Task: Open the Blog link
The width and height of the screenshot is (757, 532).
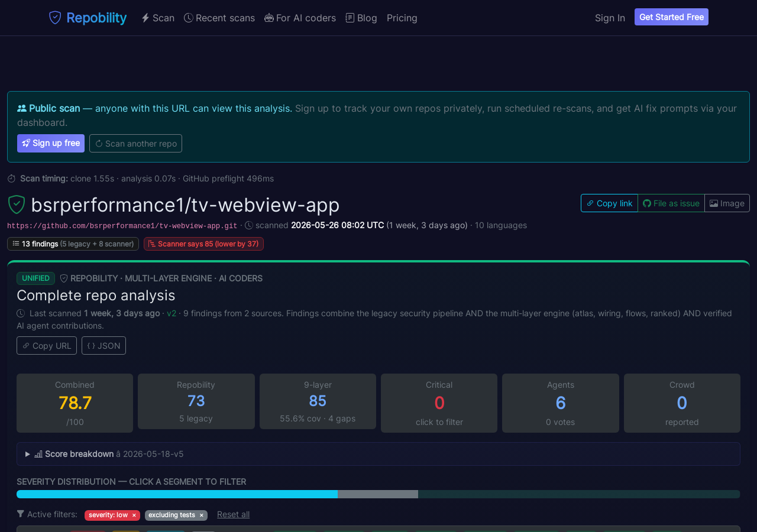Action: point(361,18)
